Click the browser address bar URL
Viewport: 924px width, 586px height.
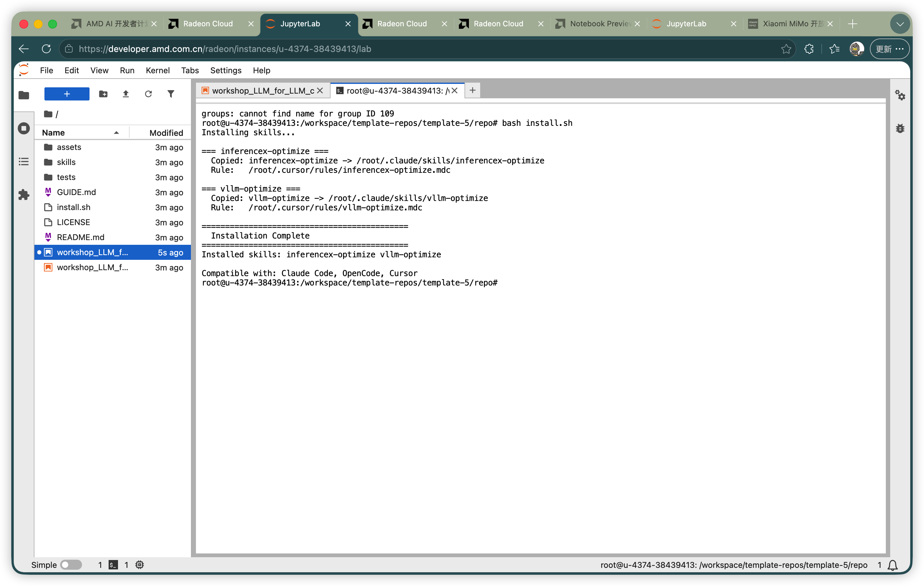[225, 49]
